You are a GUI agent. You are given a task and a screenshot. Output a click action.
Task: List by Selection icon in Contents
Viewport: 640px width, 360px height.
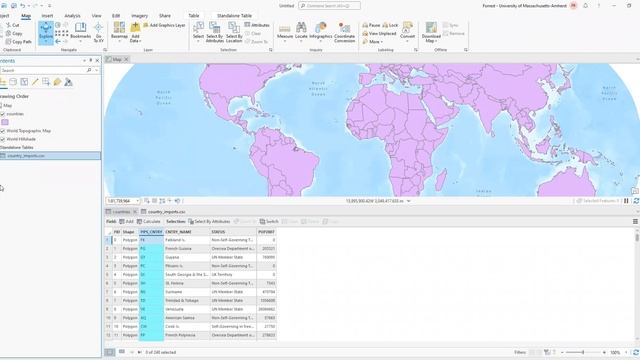[24, 82]
